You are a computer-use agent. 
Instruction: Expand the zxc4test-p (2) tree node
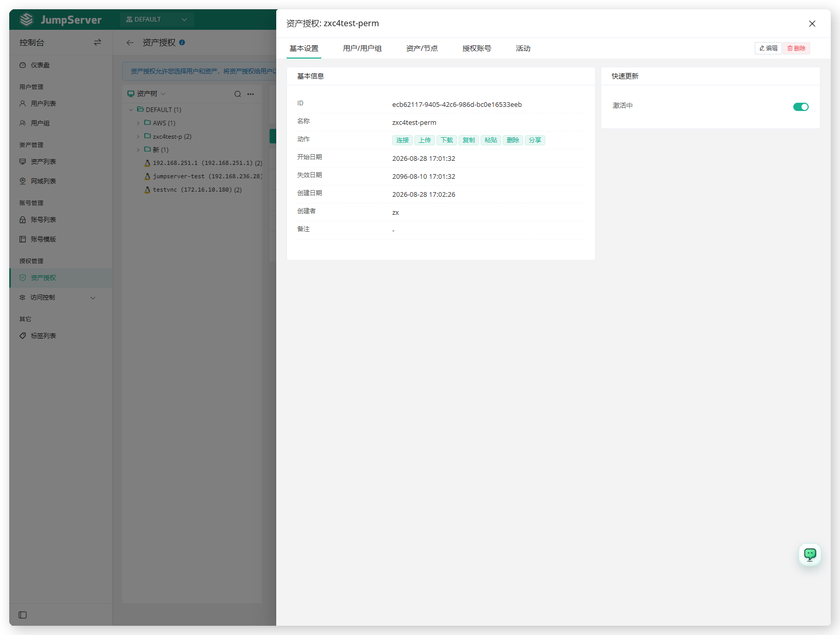tap(138, 137)
